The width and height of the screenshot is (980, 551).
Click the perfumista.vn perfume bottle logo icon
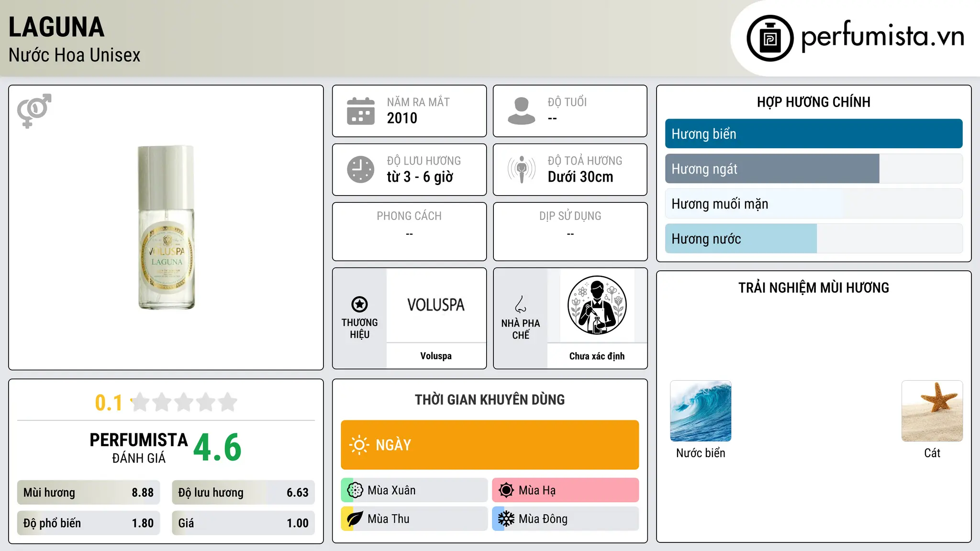[770, 38]
